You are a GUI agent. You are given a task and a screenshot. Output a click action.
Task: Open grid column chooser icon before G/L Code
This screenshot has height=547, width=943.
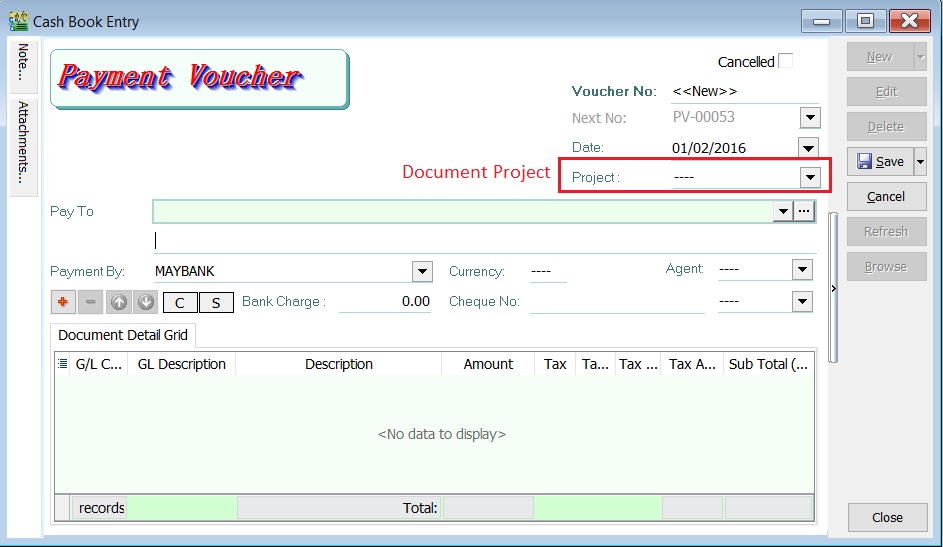tap(63, 364)
